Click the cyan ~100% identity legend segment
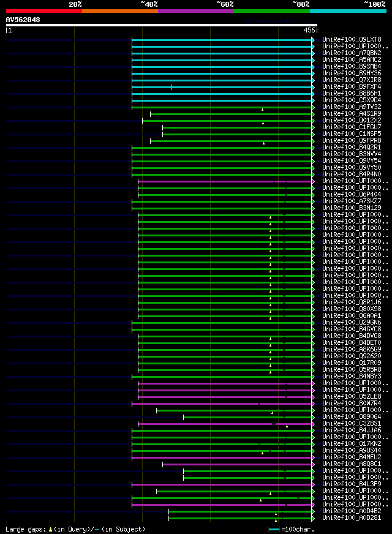Image resolution: width=392 pixels, height=534 pixels. point(348,11)
